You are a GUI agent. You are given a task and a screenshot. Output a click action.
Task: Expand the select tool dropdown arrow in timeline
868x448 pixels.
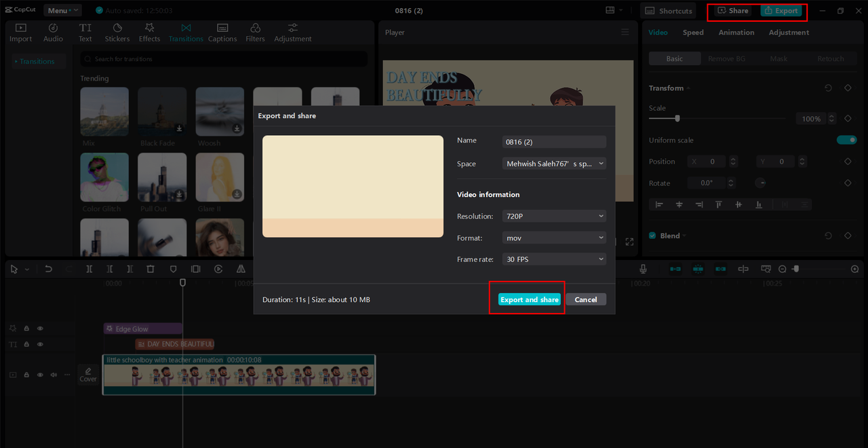[x=27, y=269]
